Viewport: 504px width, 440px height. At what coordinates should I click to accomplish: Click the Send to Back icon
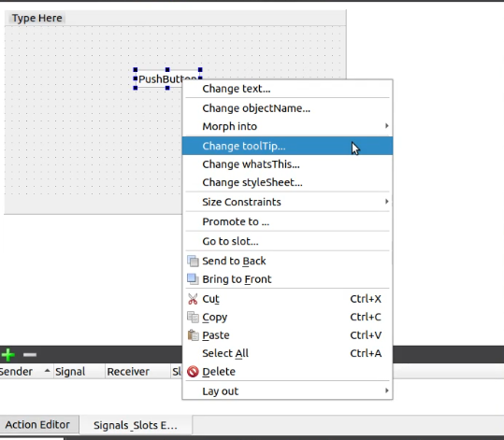(193, 262)
